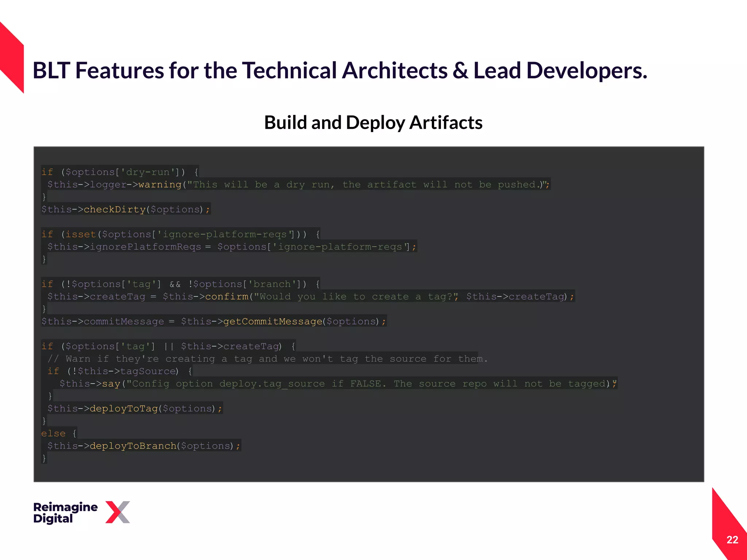Screen dimensions: 747x560
Task: Click the code line "if ($options['dry-run']) {"
Action: (120, 172)
